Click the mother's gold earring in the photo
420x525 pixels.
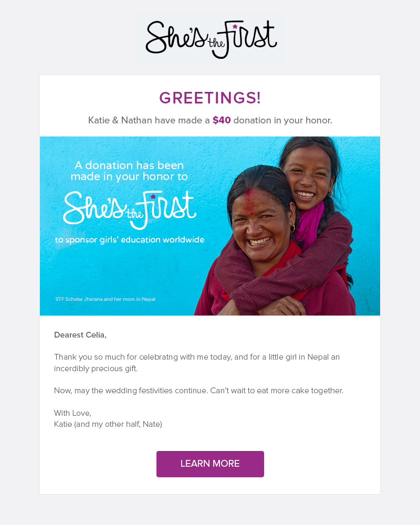tap(292, 228)
